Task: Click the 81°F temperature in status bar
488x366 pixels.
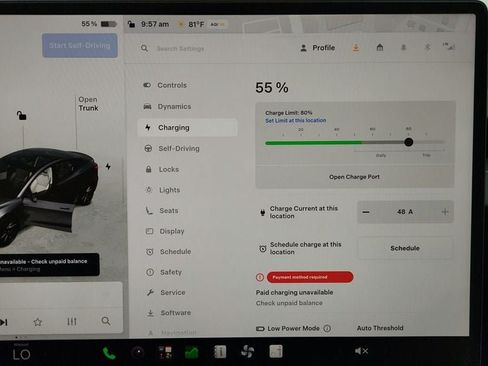Action: click(196, 24)
